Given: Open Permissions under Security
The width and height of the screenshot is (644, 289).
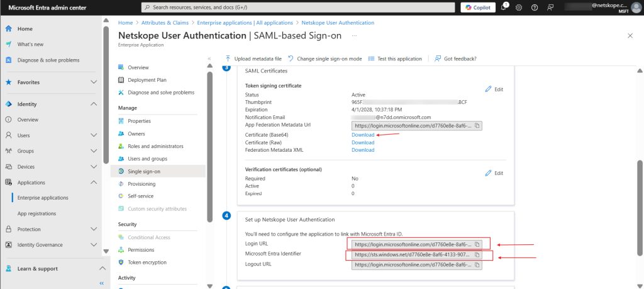Looking at the screenshot, I should tap(141, 250).
